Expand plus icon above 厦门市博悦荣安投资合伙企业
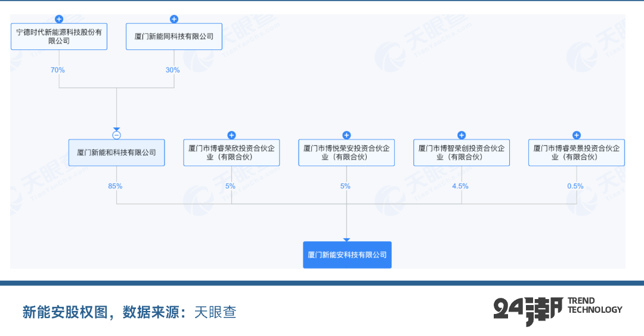Viewport: 644px width, 336px height. [346, 135]
